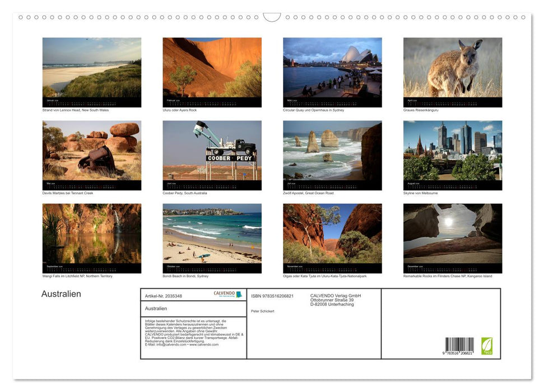Open the Sydney Opera House March image
The height and width of the screenshot is (392, 544).
pos(332,72)
